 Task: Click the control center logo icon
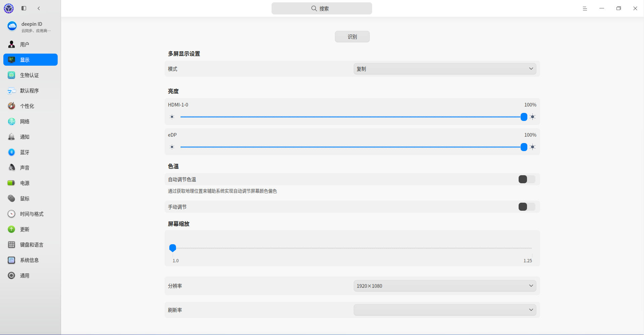pyautogui.click(x=9, y=8)
